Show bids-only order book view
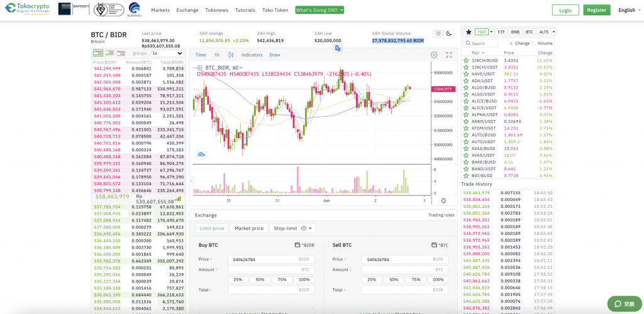The height and width of the screenshot is (314, 644). [109, 53]
